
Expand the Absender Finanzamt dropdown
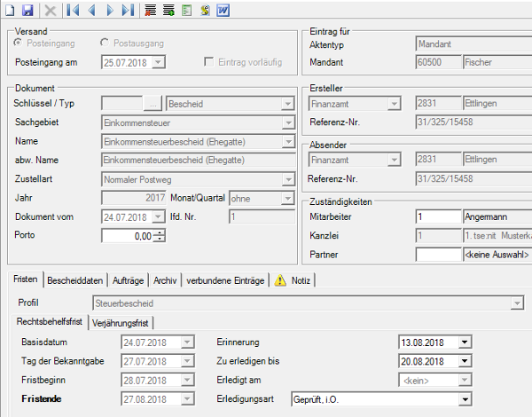[x=394, y=160]
